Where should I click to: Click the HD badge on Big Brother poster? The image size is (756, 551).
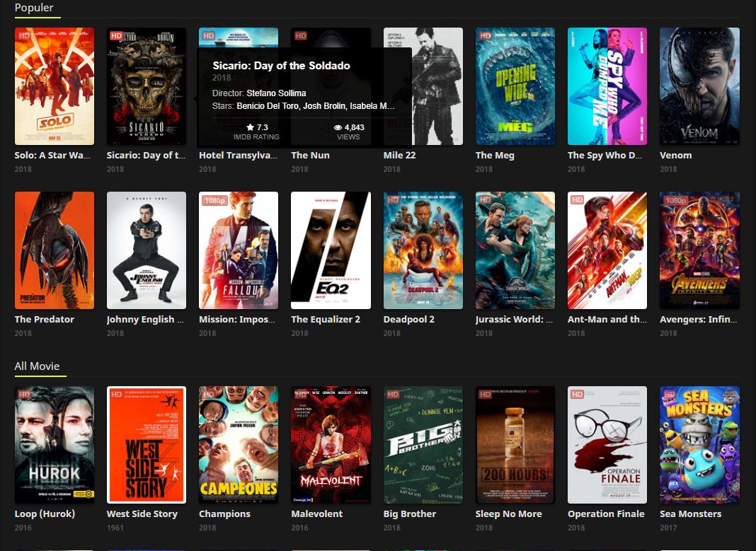(x=393, y=395)
